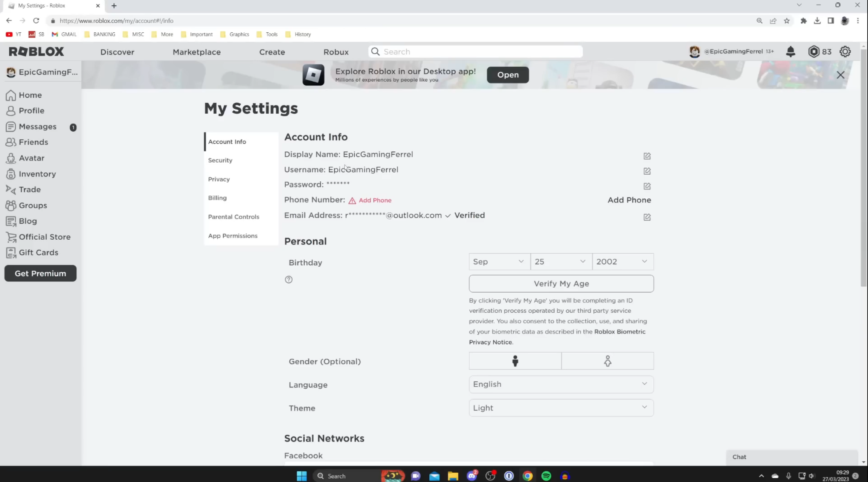This screenshot has height=482, width=868.
Task: Switch to Privacy settings tab
Action: point(241,179)
